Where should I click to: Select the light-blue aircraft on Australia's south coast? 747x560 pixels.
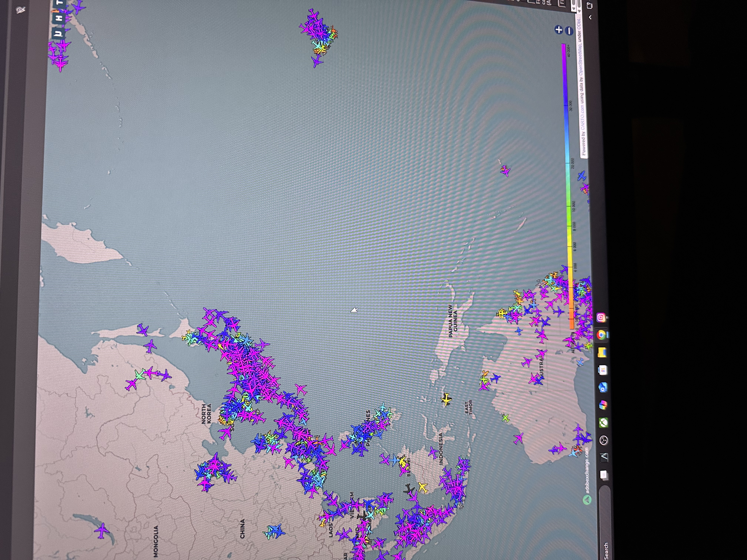pyautogui.click(x=580, y=362)
